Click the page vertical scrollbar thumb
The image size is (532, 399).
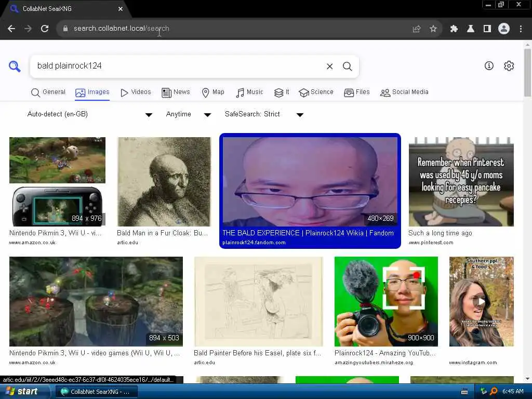click(527, 73)
